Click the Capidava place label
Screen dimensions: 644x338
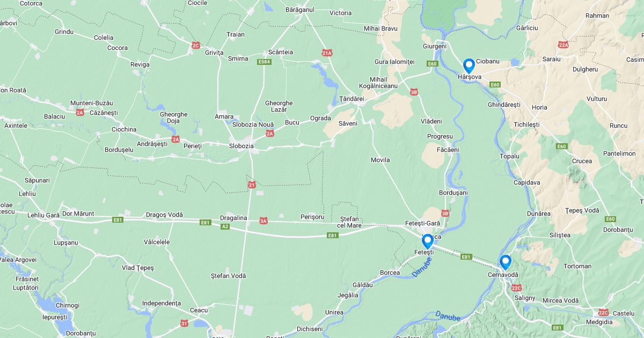tap(526, 182)
